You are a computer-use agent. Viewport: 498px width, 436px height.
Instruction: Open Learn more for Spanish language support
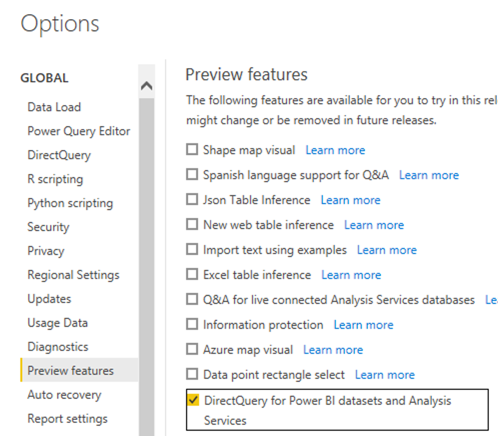point(429,175)
